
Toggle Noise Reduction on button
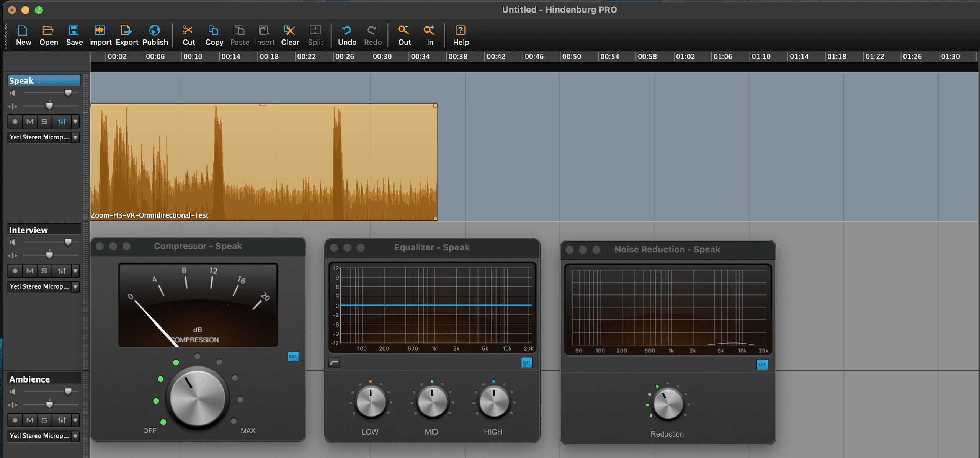[762, 365]
